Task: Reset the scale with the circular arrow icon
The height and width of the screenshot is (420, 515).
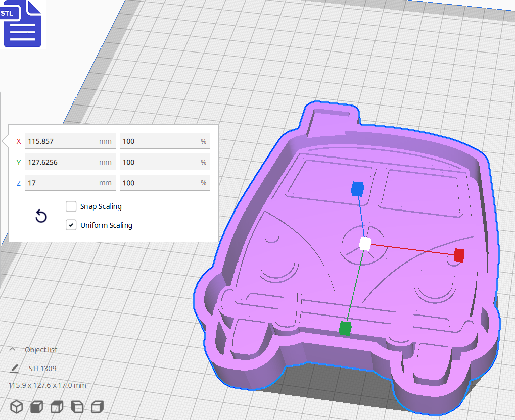Action: pyautogui.click(x=41, y=216)
